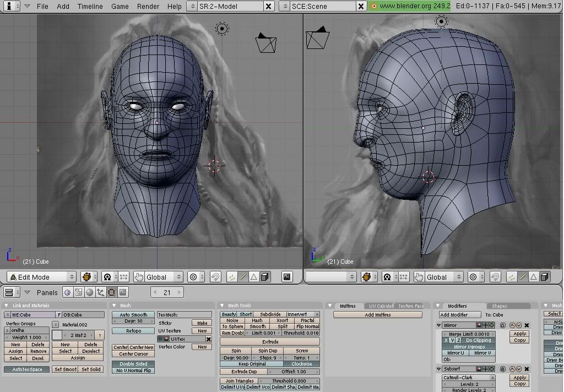Toggle snap magnet icon in left viewport
This screenshot has height=392, width=564.
[x=215, y=277]
